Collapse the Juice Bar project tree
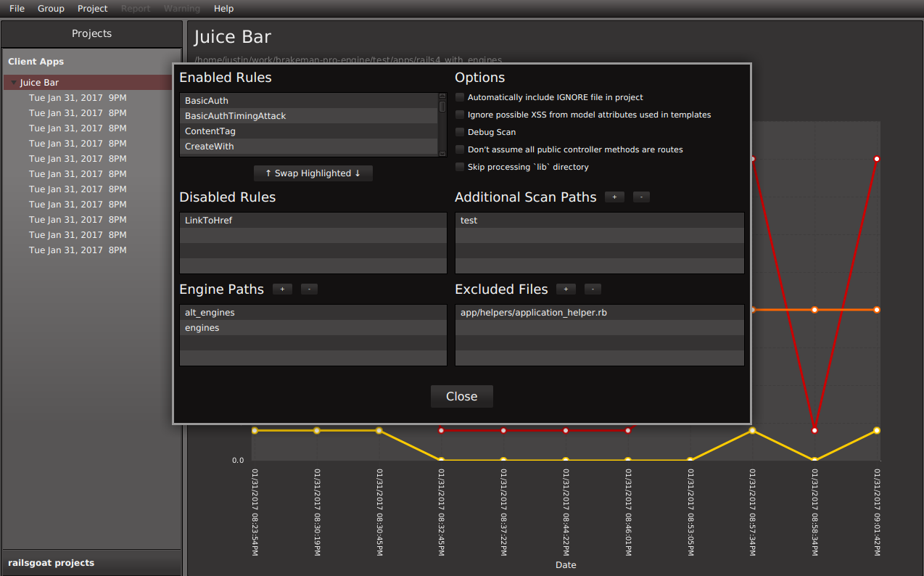 (x=13, y=83)
